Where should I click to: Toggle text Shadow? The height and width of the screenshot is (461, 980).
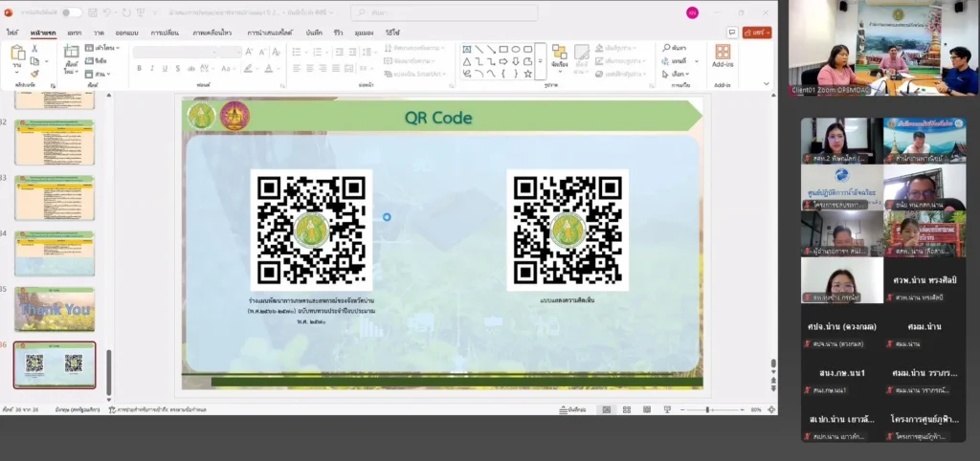pos(177,68)
